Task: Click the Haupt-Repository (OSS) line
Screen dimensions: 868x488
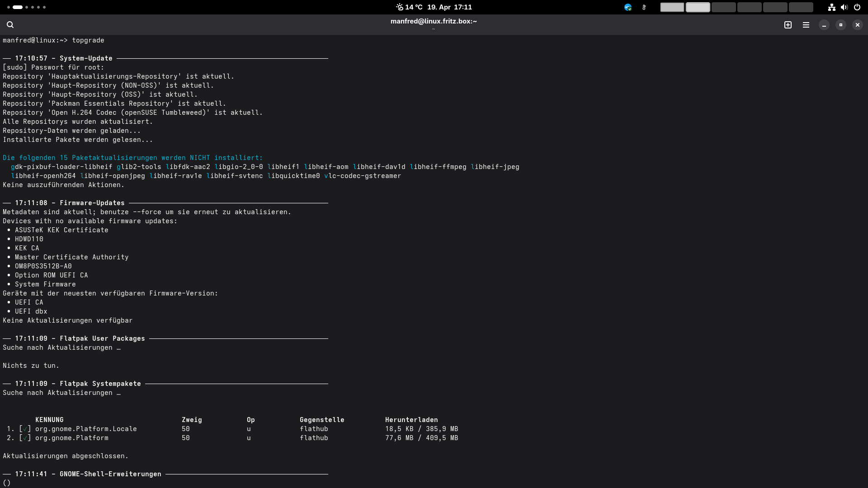Action: pyautogui.click(x=100, y=94)
